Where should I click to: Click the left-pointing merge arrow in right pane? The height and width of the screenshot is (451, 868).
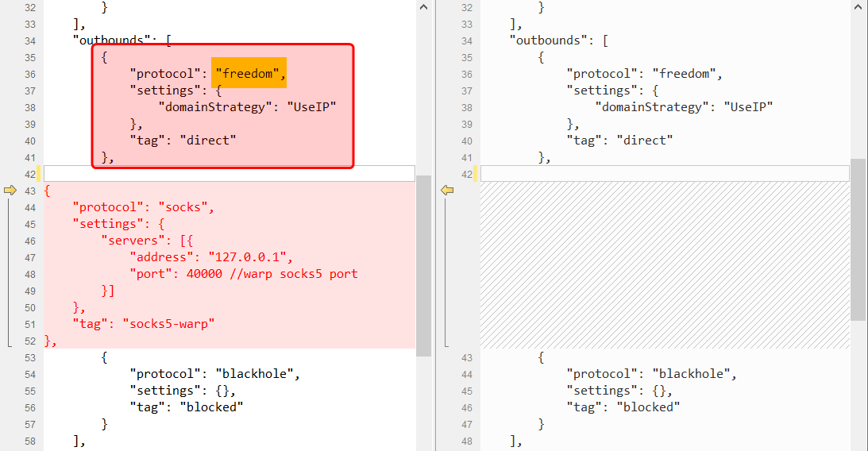coord(447,191)
